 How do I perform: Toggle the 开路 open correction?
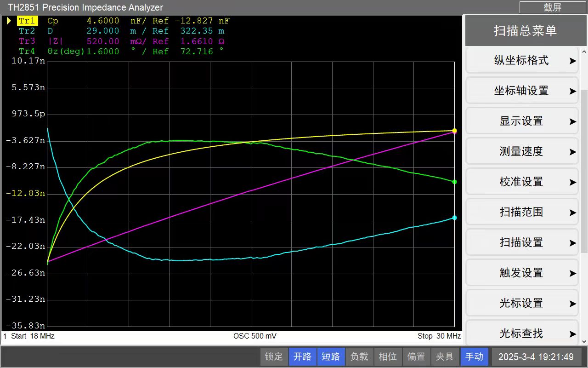[x=302, y=356]
